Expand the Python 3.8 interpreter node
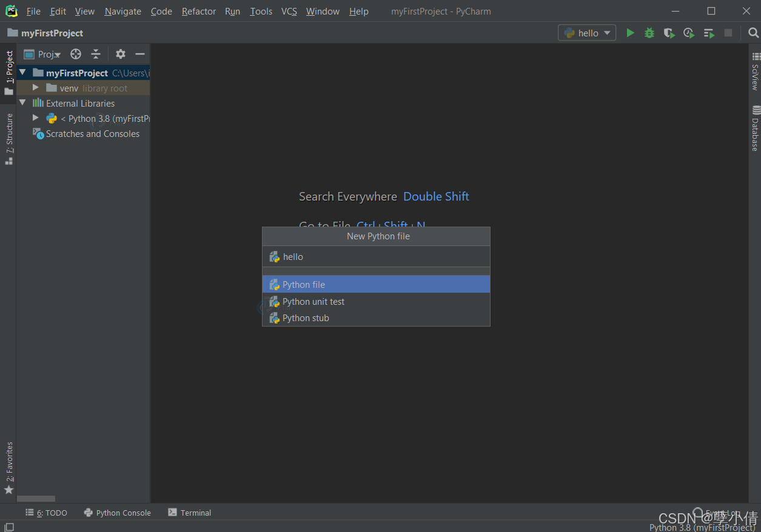The height and width of the screenshot is (532, 761). click(x=36, y=118)
